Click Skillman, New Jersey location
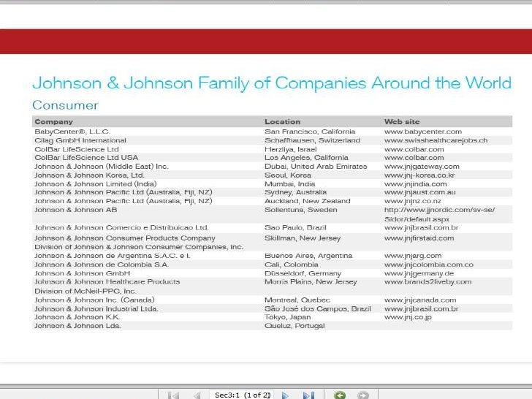Viewport: 532px width, 399px height. point(303,237)
